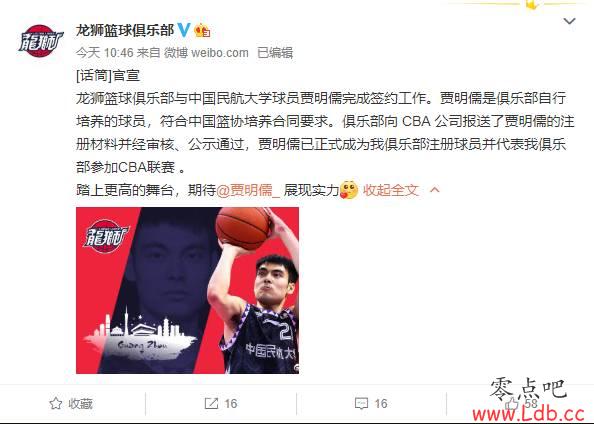594x424 pixels.
Task: Click the 已编辑 edited label
Action: click(275, 53)
